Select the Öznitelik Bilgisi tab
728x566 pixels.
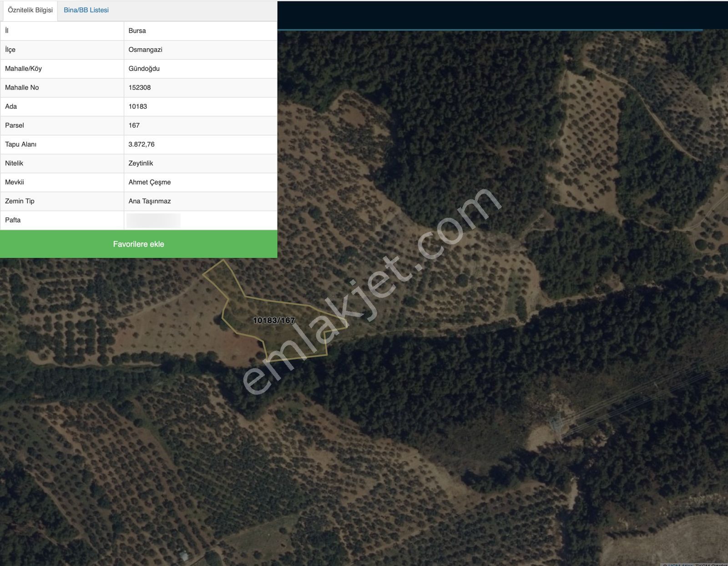click(29, 10)
